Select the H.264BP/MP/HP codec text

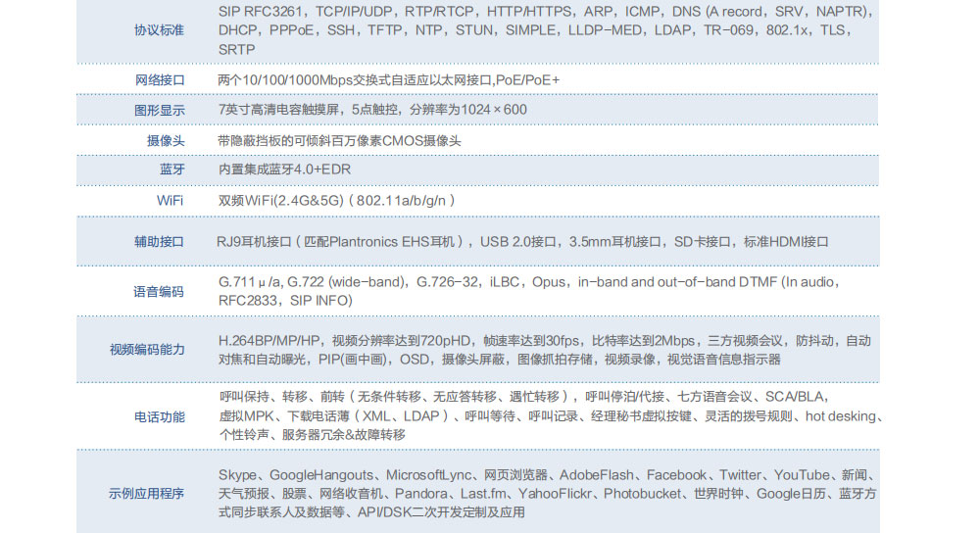[x=270, y=341]
